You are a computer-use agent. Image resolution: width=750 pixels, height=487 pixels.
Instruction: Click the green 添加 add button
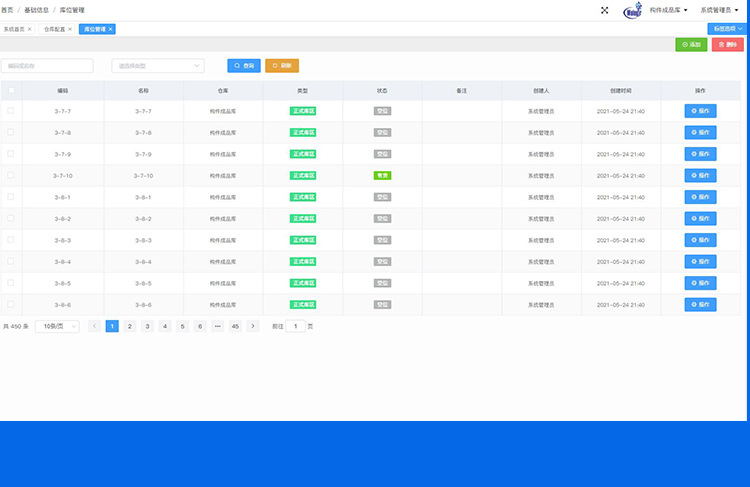click(x=691, y=45)
